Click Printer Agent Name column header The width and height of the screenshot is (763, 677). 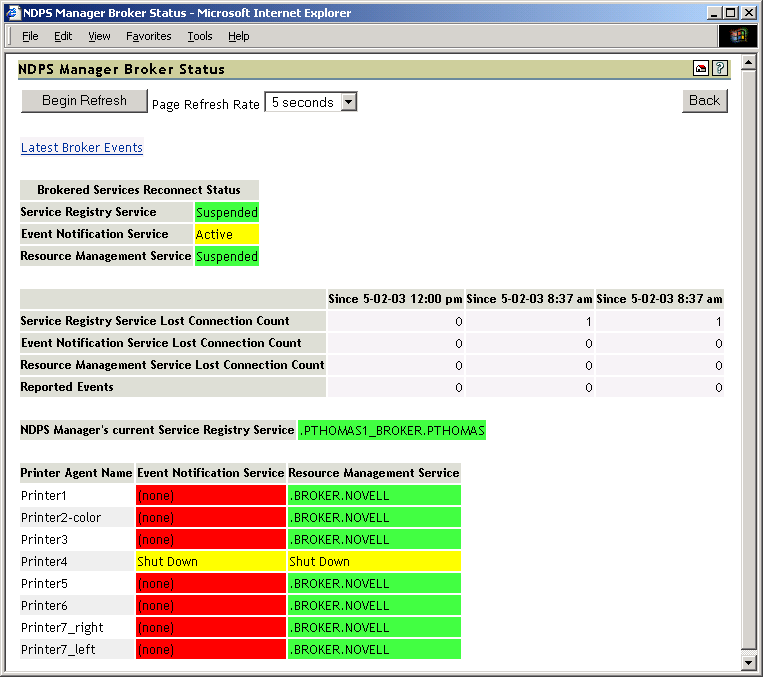point(77,473)
